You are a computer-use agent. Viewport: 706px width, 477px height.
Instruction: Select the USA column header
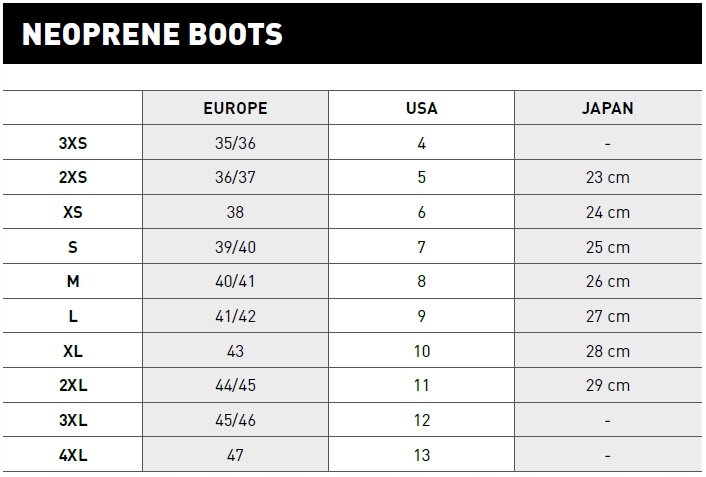click(422, 108)
